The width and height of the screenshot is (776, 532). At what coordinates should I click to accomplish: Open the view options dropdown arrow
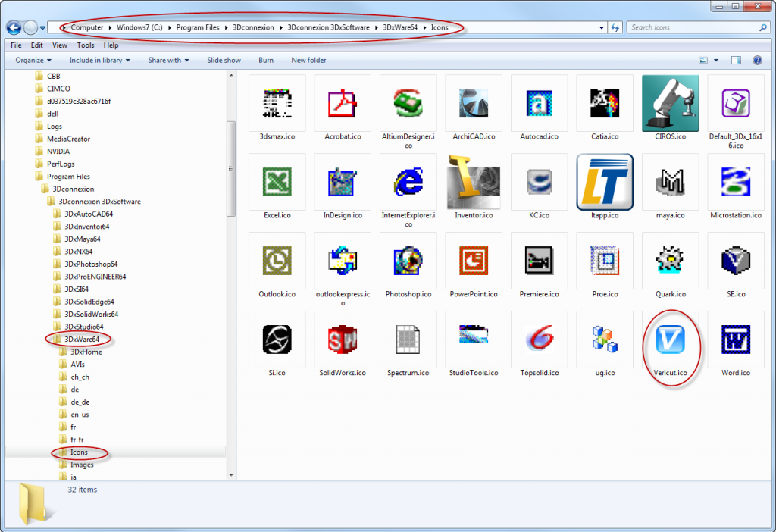coord(715,61)
